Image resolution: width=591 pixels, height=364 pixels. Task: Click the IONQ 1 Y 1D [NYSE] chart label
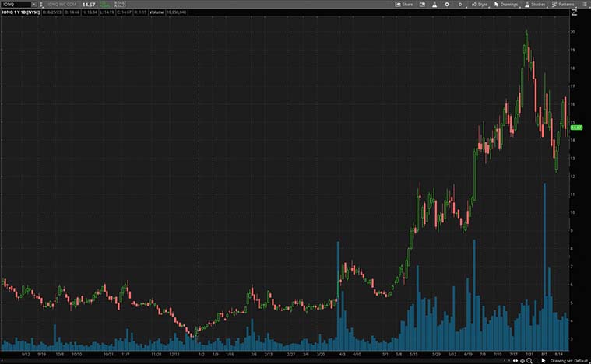click(x=21, y=12)
